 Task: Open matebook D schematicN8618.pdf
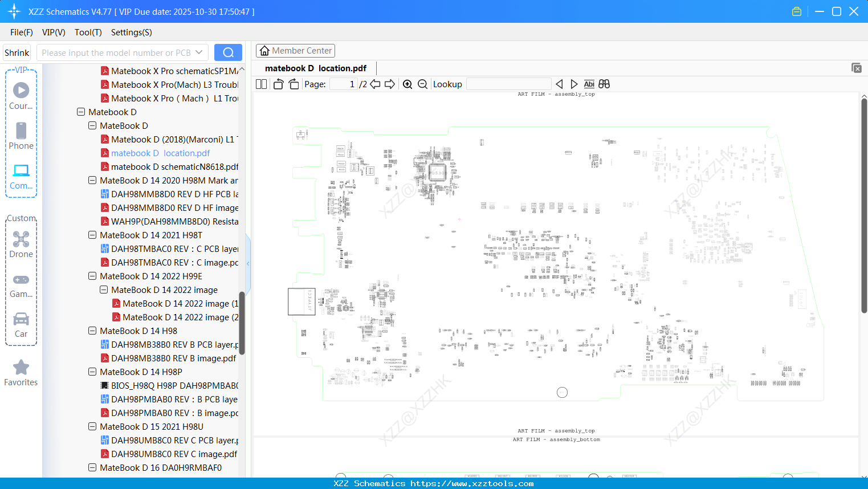tap(170, 167)
